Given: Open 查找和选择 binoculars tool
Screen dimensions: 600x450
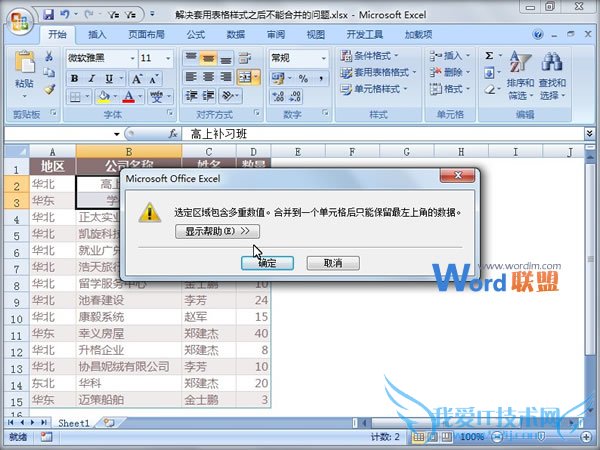Looking at the screenshot, I should point(552,76).
